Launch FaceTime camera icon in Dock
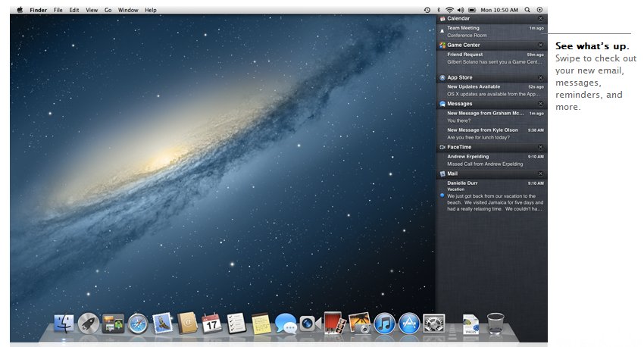Image resolution: width=644 pixels, height=347 pixels. point(310,324)
